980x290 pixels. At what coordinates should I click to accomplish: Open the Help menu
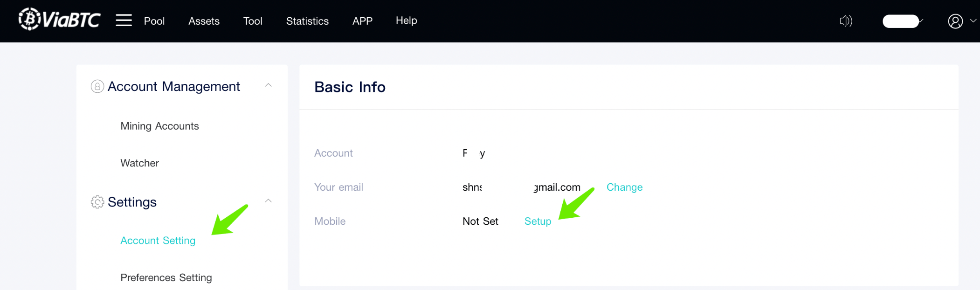pos(406,20)
